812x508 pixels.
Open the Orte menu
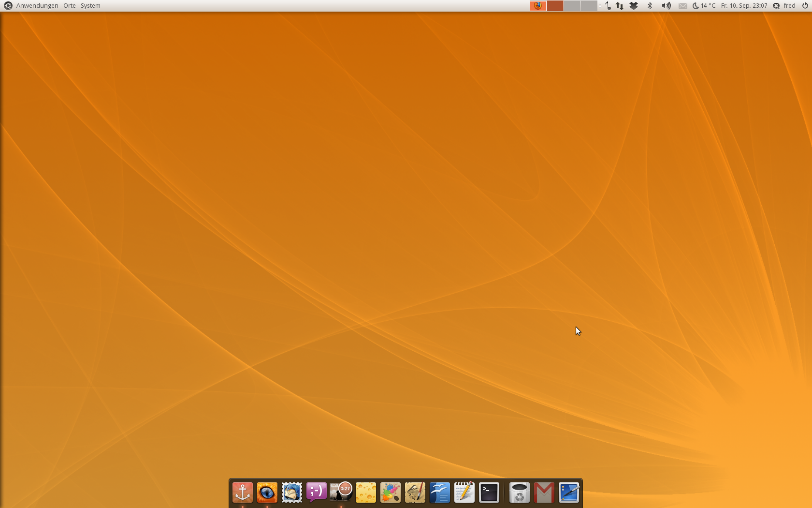(70, 6)
